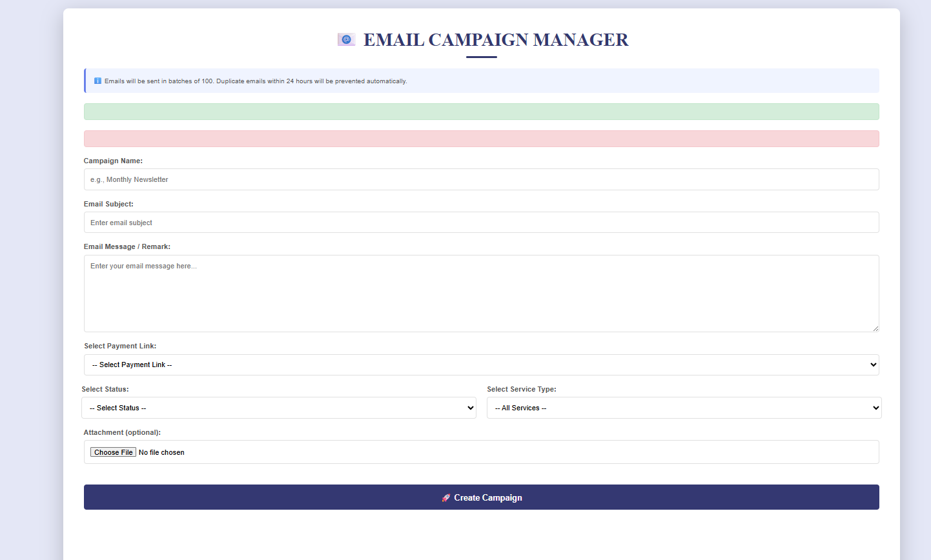Click the "Attachment (optional):" label
This screenshot has width=931, height=560.
tap(122, 433)
